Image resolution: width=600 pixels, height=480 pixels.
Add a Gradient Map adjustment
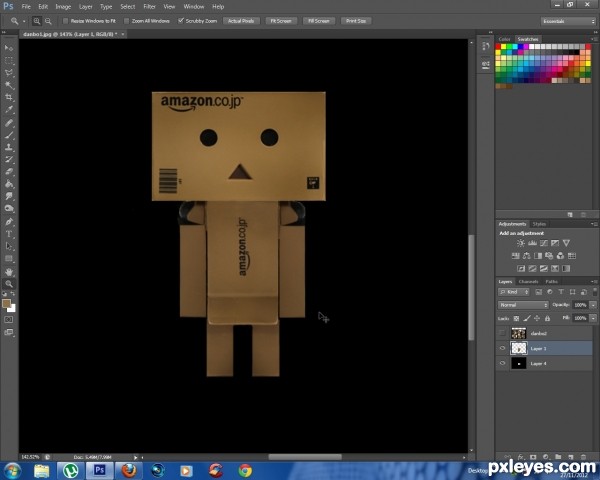click(566, 268)
